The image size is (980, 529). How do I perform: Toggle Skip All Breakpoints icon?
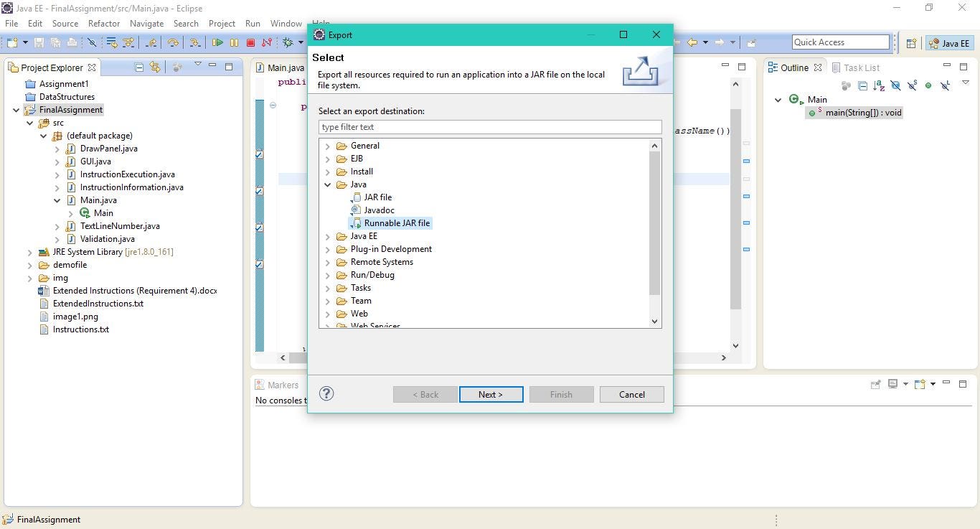click(92, 42)
